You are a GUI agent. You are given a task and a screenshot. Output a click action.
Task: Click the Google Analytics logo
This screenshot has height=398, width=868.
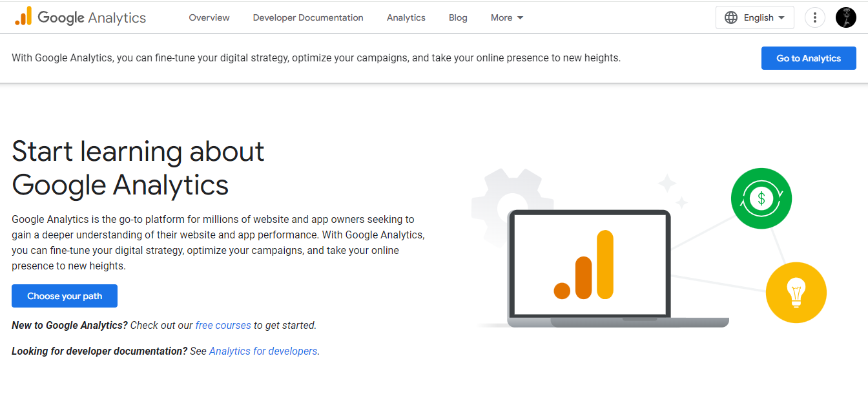pos(81,17)
